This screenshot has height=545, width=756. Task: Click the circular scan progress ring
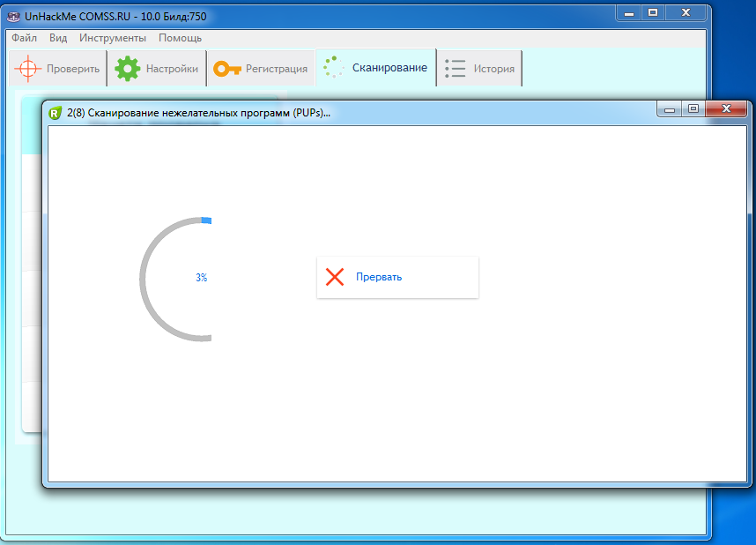[175, 279]
